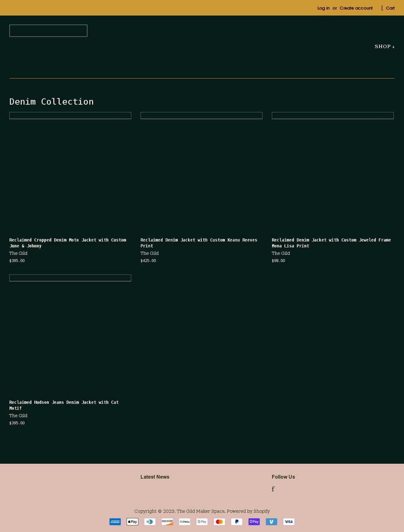Open Reclaimed Denim Jacket Keanu Reeves title
The height and width of the screenshot is (532, 404).
199,243
